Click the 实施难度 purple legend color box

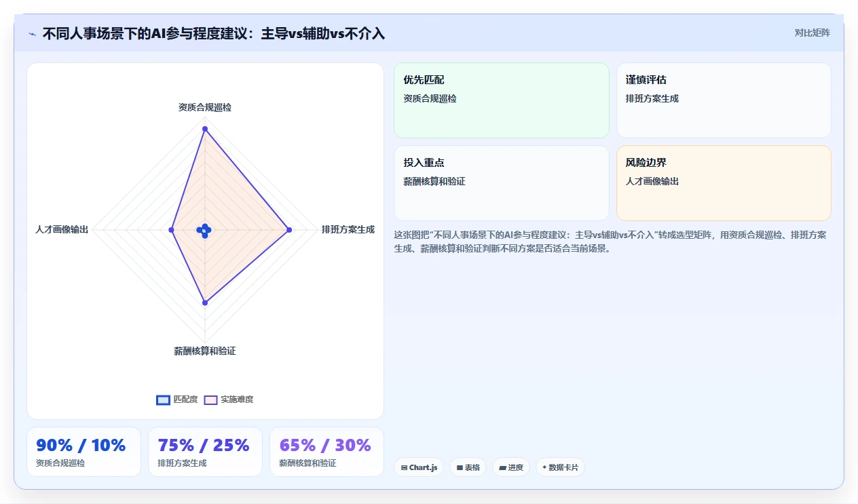pos(210,400)
